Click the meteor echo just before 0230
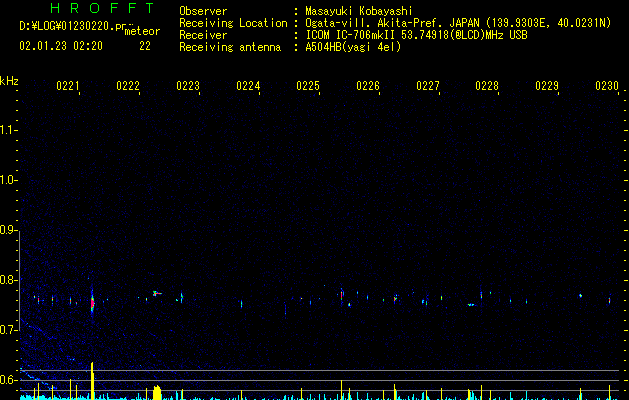 tap(609, 300)
